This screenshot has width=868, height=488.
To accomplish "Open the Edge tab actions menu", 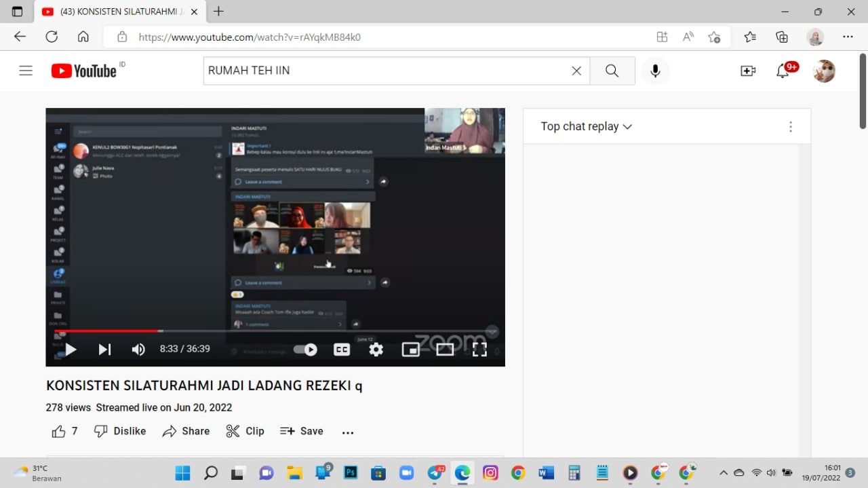I will coord(17,12).
